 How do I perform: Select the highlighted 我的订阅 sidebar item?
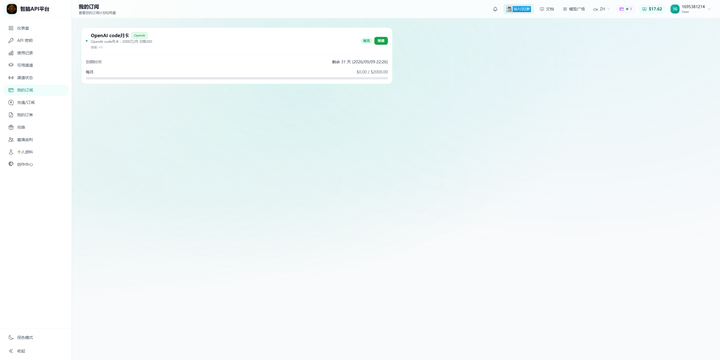pyautogui.click(x=36, y=90)
